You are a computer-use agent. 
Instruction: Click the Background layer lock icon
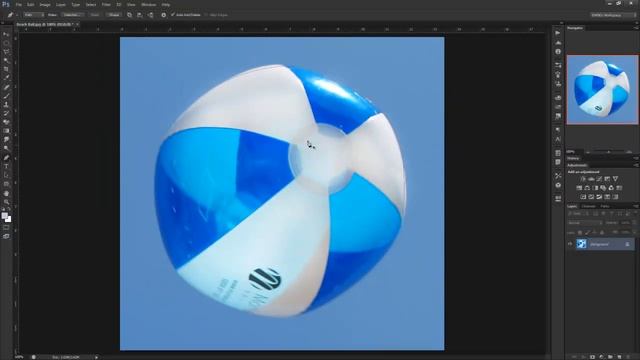(x=627, y=244)
